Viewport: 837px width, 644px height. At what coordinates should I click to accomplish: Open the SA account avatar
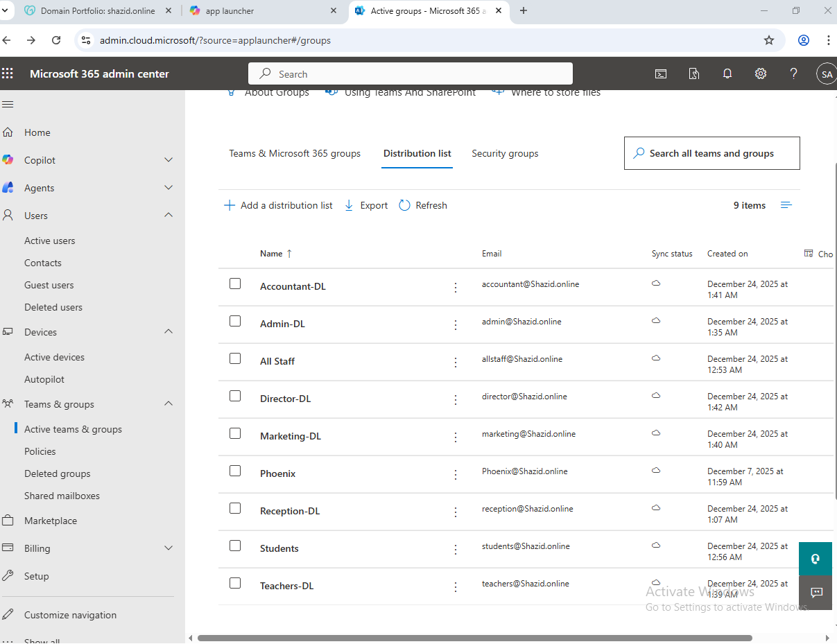tap(826, 74)
